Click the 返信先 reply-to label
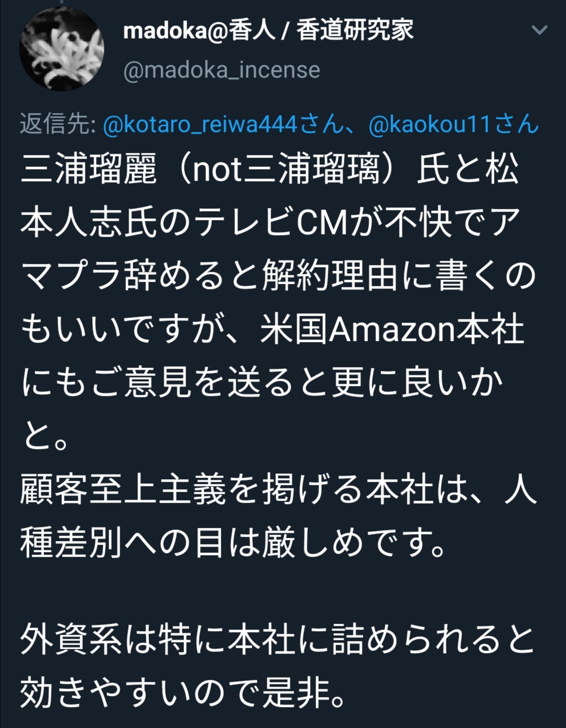 point(58,125)
